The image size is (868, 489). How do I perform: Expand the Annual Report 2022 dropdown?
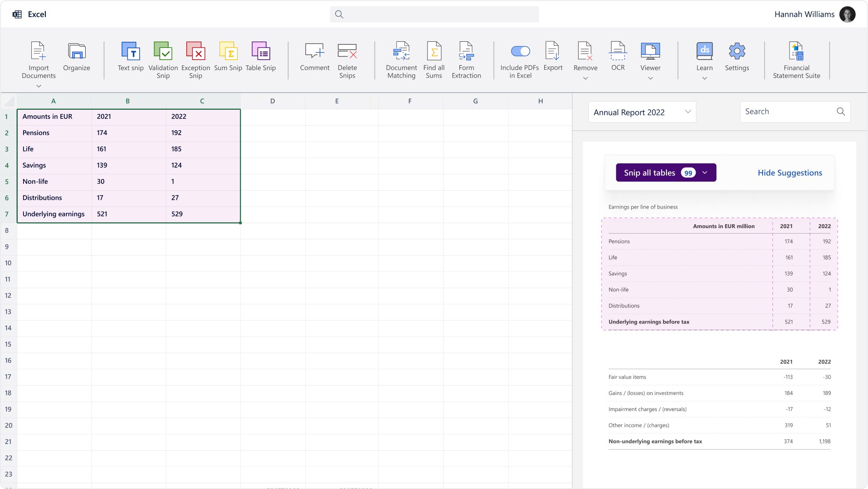[x=688, y=112]
